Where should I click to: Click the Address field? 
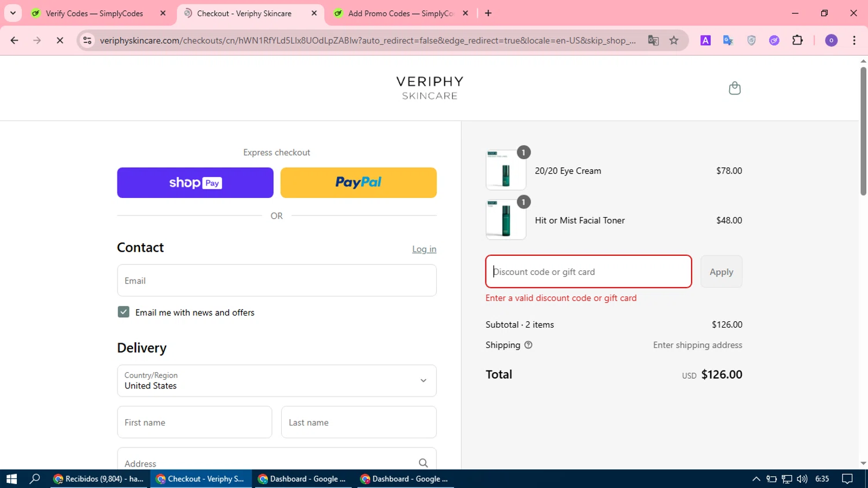click(x=277, y=459)
